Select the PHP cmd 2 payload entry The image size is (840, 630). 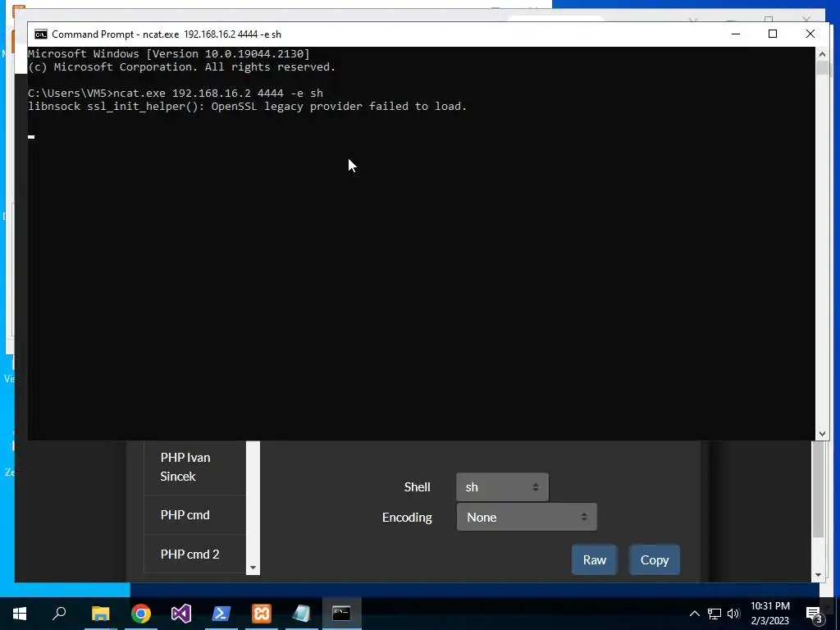pos(195,554)
